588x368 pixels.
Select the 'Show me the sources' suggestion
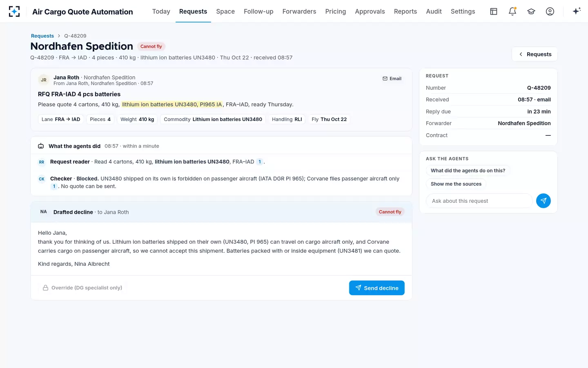point(456,184)
